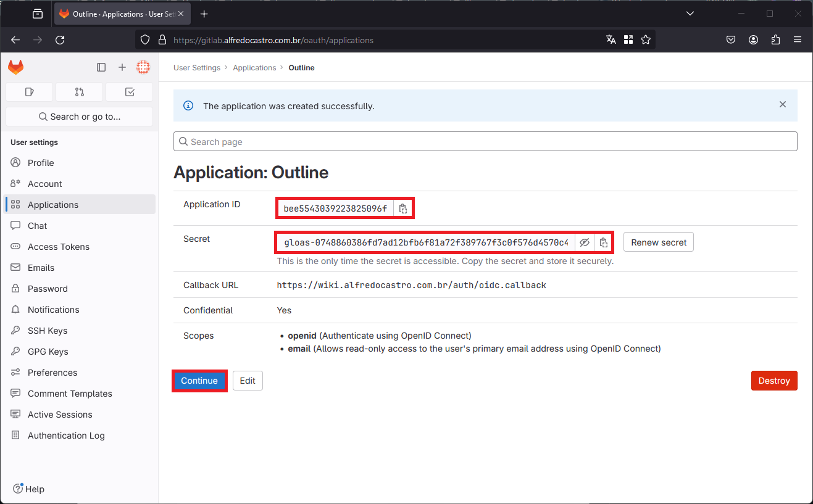Open Comment Templates page

(x=80, y=394)
